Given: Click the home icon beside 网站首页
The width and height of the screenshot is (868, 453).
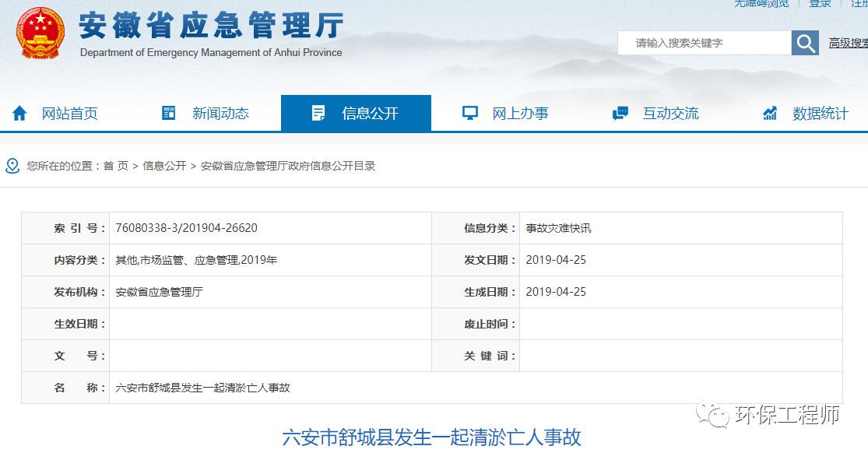Looking at the screenshot, I should click(x=19, y=114).
